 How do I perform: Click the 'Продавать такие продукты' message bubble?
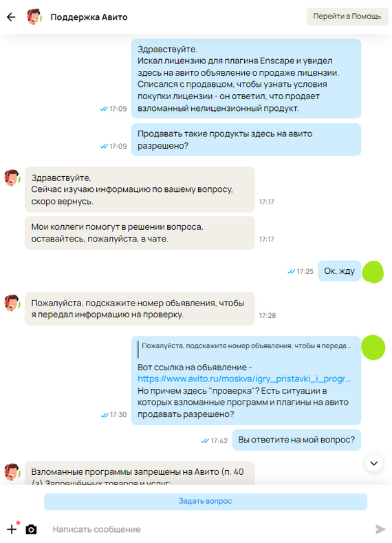click(x=246, y=140)
